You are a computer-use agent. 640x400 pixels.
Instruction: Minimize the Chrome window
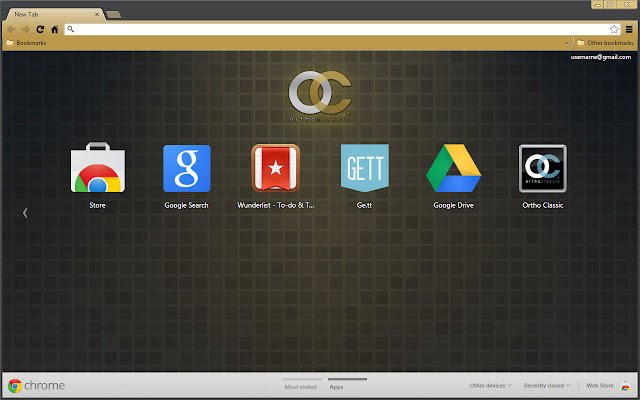tap(598, 4)
